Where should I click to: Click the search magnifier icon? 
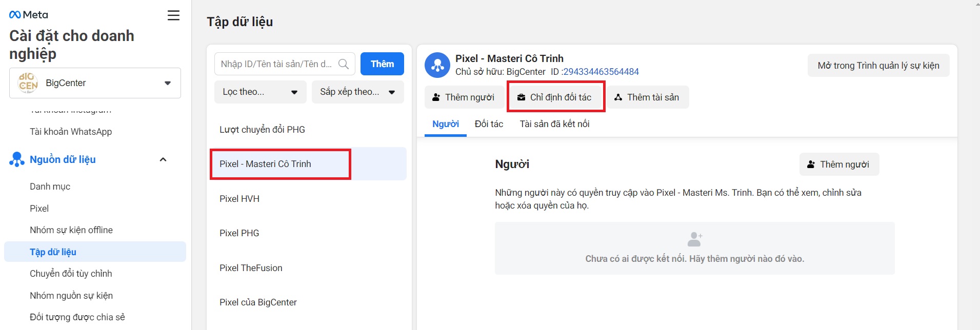(344, 64)
